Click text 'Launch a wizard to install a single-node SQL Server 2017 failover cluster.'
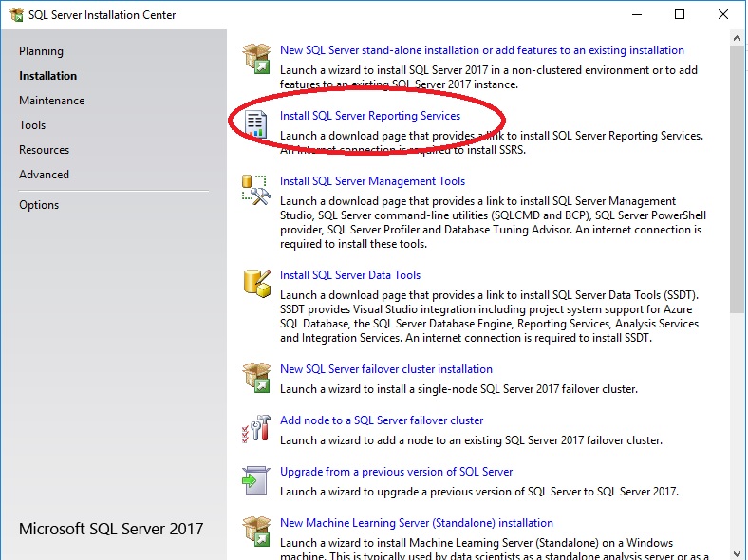This screenshot has width=748, height=560. click(458, 389)
